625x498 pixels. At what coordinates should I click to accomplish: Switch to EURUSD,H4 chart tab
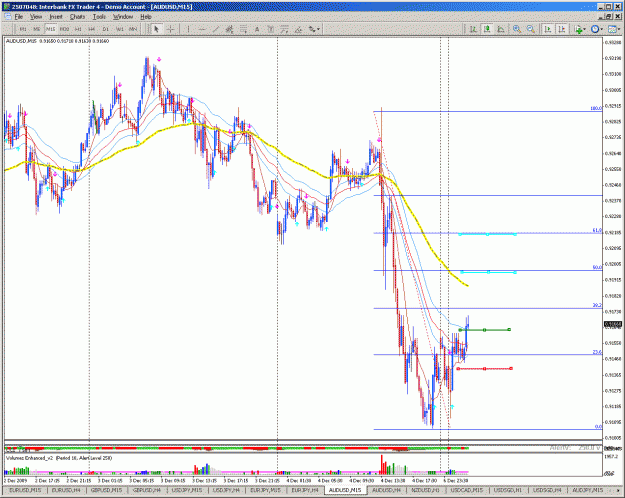[x=66, y=490]
